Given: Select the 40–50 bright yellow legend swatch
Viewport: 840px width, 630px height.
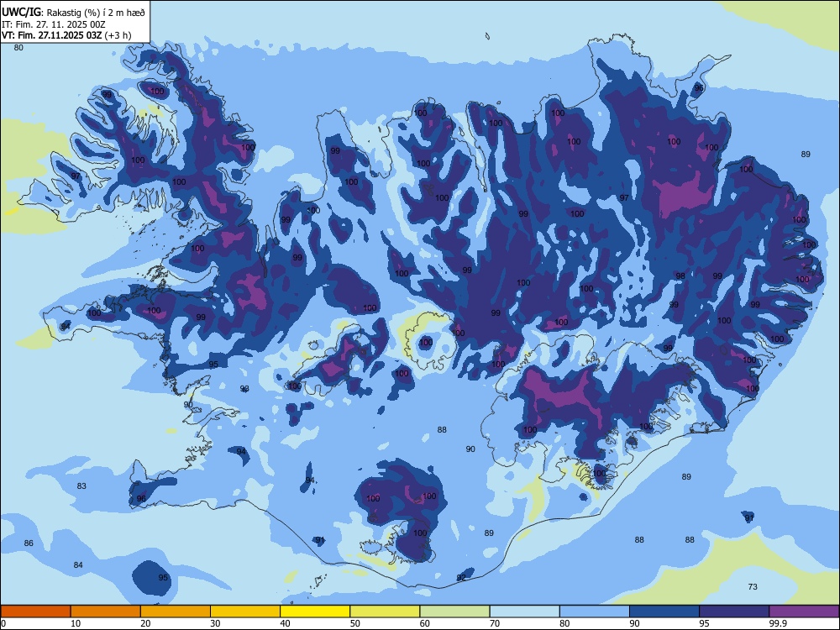Looking at the screenshot, I should [315, 612].
